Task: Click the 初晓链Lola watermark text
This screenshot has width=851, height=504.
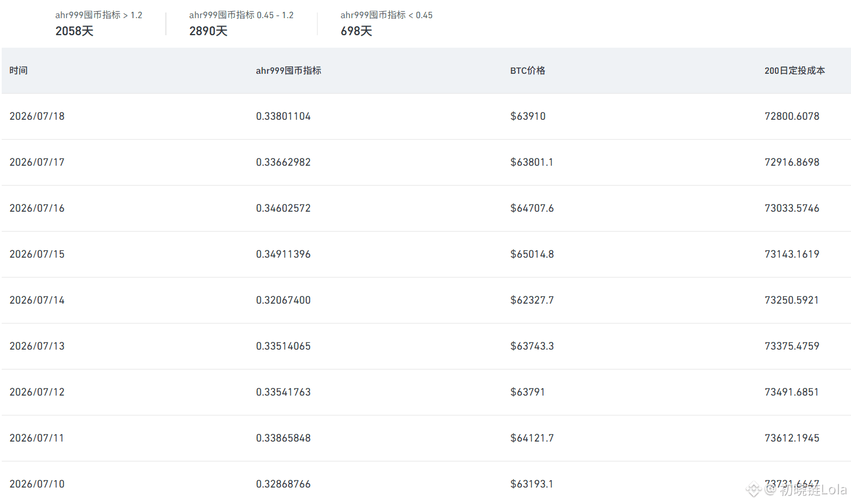Action: tap(813, 489)
